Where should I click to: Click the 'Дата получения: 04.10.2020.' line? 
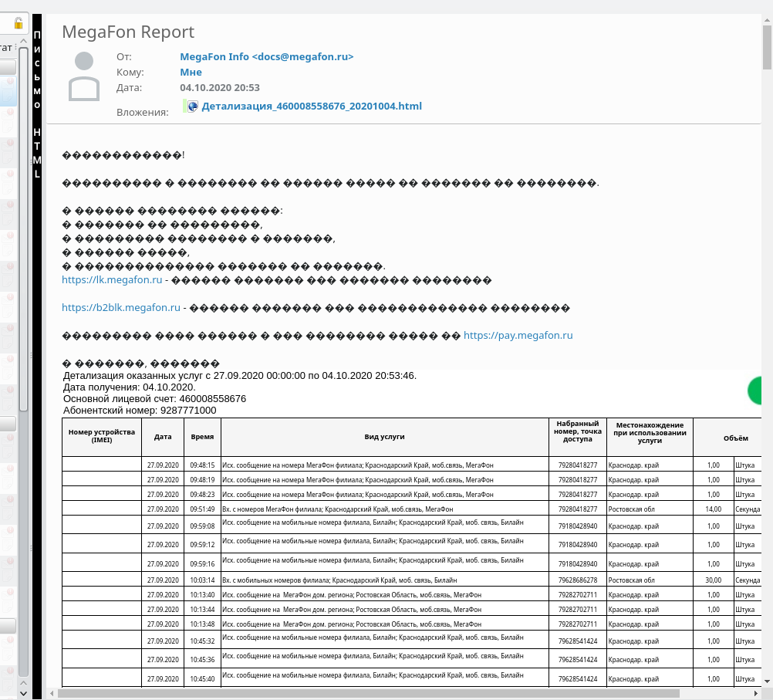(129, 387)
